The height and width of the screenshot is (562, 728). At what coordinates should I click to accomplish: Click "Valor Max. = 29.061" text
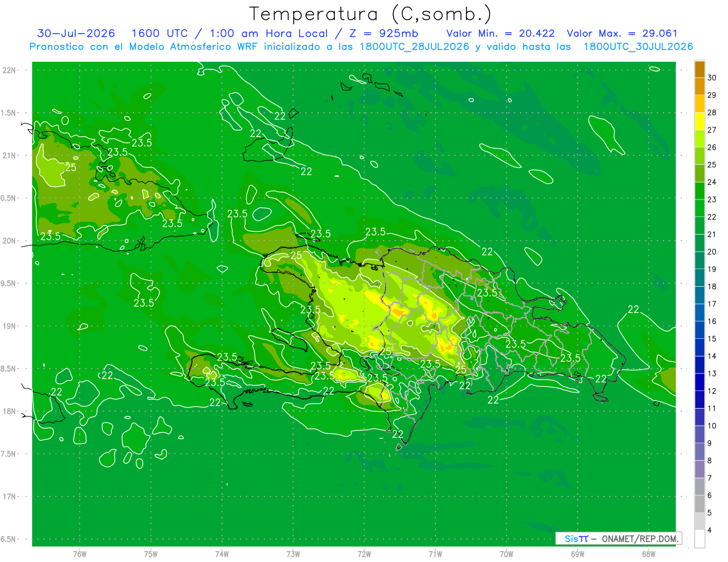[622, 33]
